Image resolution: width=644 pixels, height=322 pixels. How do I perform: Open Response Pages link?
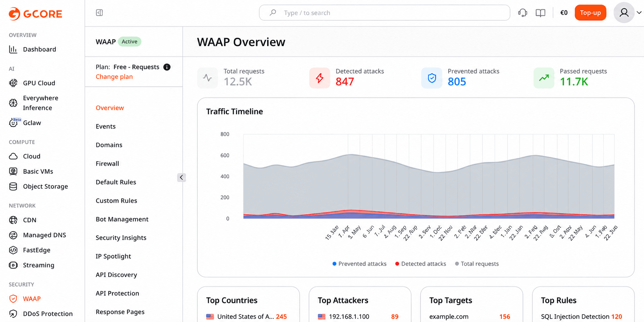point(120,312)
